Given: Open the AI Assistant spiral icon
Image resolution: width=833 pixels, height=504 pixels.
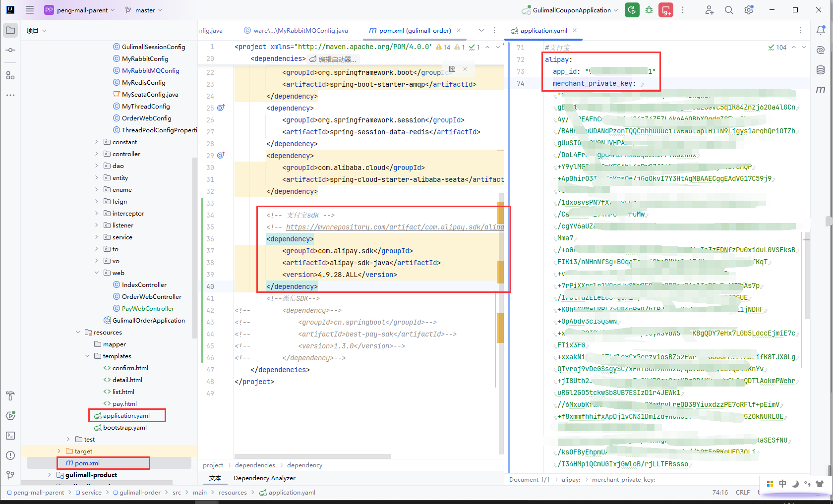Looking at the screenshot, I should pos(821,50).
